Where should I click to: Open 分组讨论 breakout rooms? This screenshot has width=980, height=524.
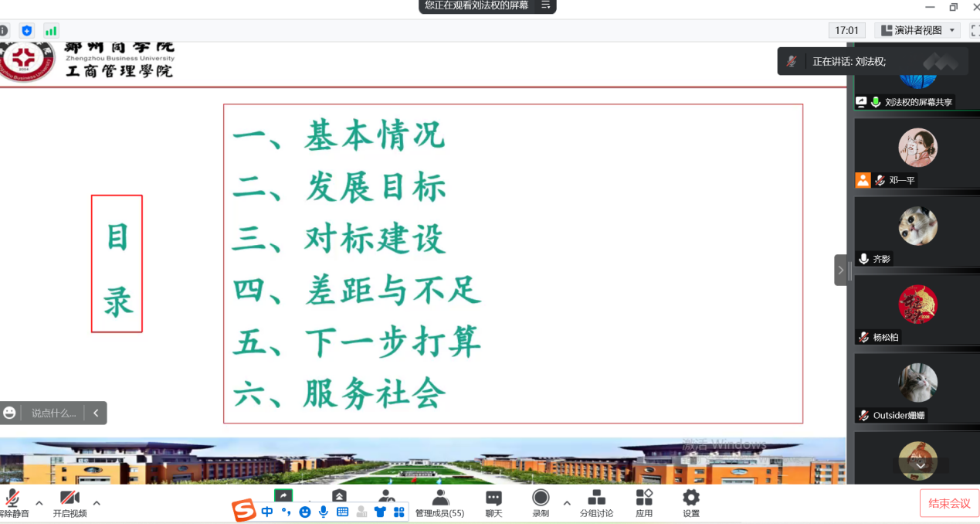(x=596, y=503)
